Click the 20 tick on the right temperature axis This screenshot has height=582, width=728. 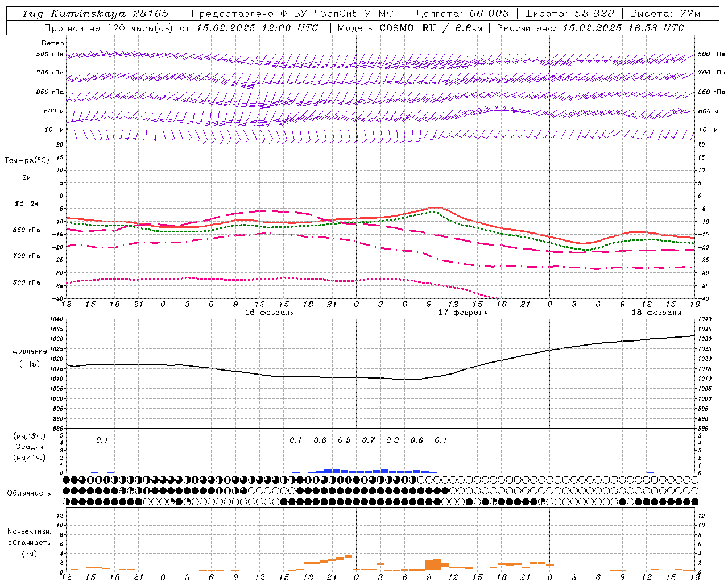point(702,144)
